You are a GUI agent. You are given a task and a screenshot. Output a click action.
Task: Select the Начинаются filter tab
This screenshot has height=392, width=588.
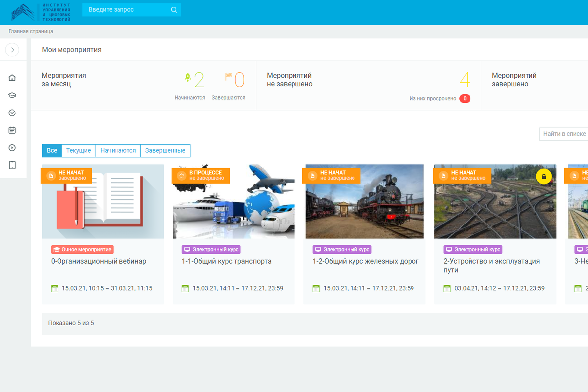point(118,150)
